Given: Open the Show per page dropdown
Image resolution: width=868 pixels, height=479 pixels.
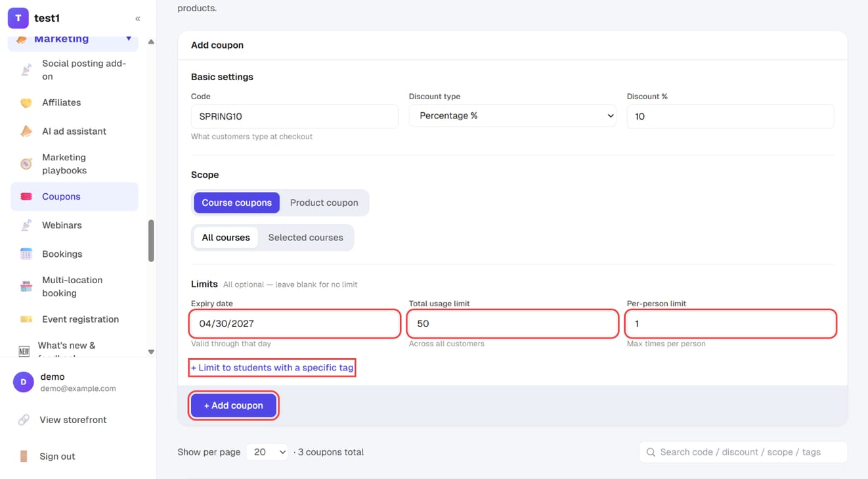Looking at the screenshot, I should [x=267, y=452].
